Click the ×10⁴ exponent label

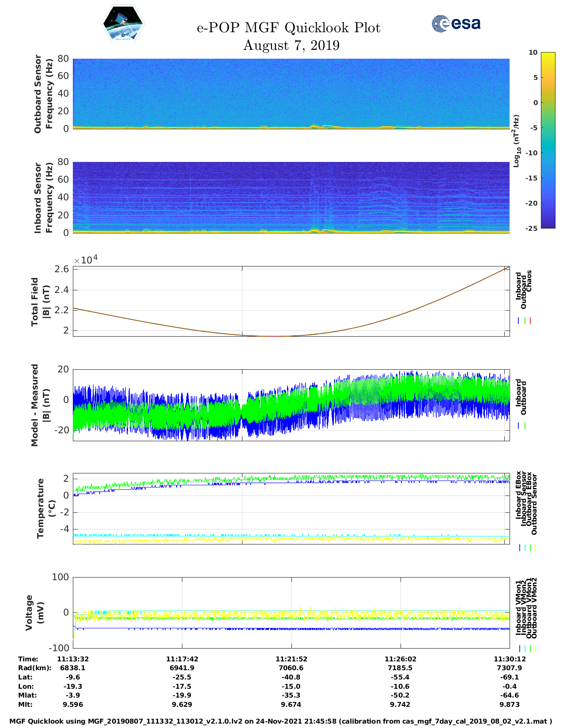coord(86,260)
